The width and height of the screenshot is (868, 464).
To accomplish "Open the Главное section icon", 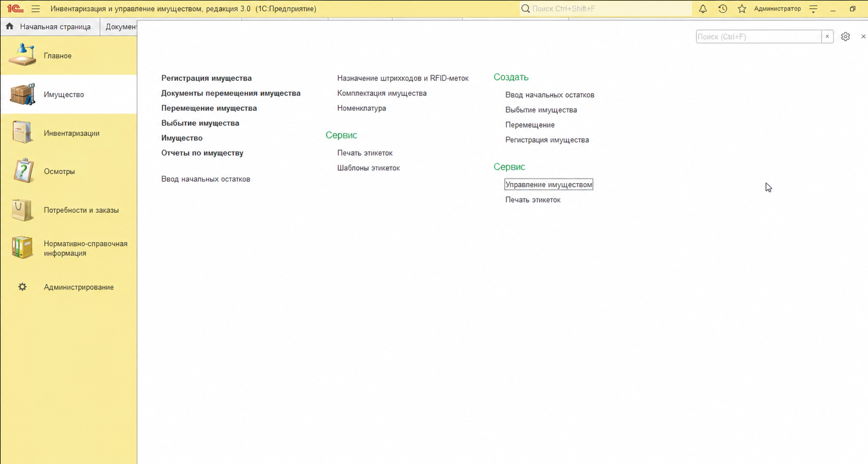I will pos(23,55).
